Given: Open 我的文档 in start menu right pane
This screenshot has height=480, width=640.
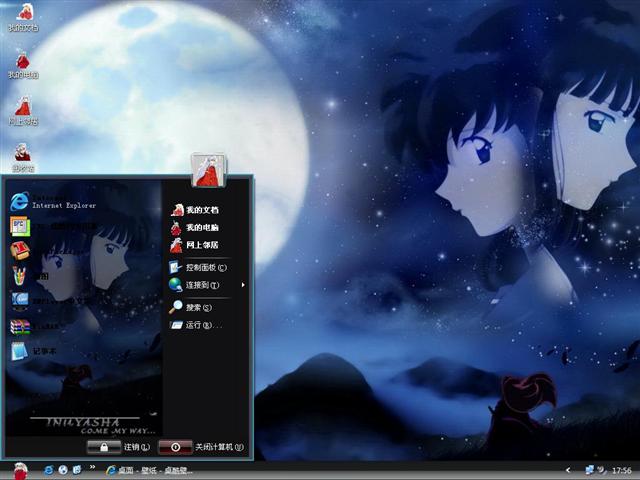Looking at the screenshot, I should 195,210.
